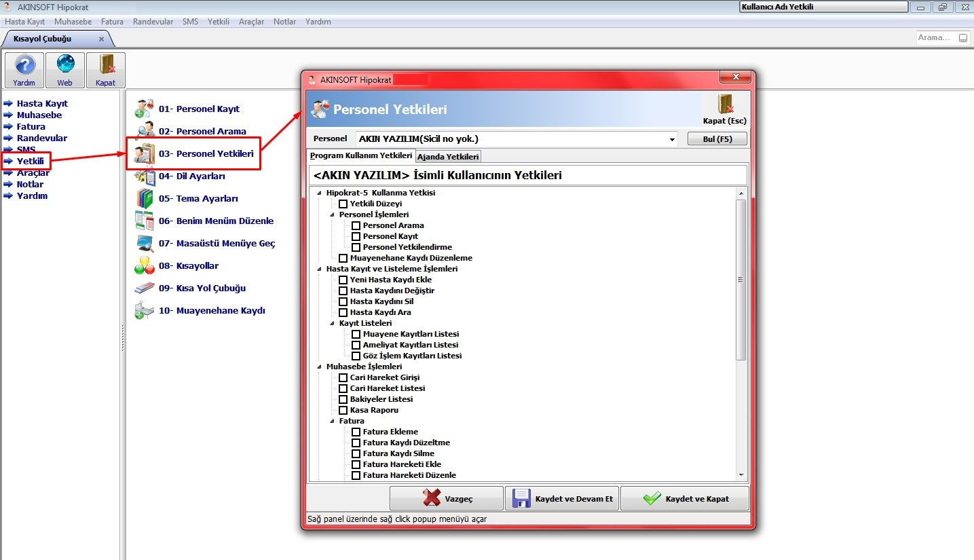Image resolution: width=974 pixels, height=560 pixels.
Task: Collapse Hipokrat-5 Kullanma Yetkisi node
Action: tap(319, 193)
